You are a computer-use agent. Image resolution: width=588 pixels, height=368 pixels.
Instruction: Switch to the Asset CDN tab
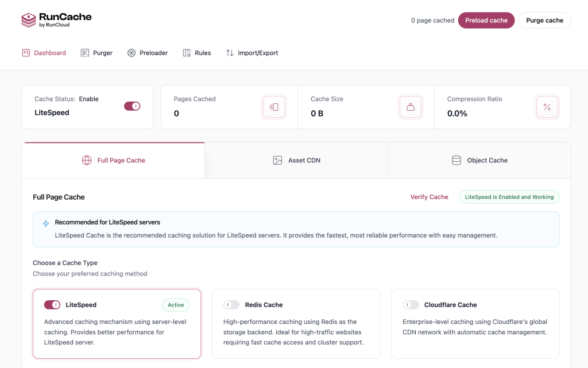[x=296, y=160]
